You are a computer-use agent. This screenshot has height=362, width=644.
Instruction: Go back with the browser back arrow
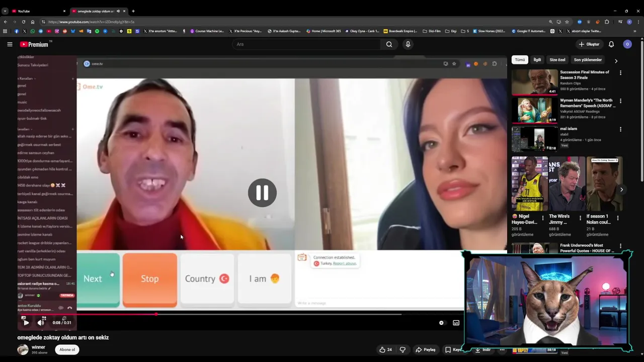[6, 22]
